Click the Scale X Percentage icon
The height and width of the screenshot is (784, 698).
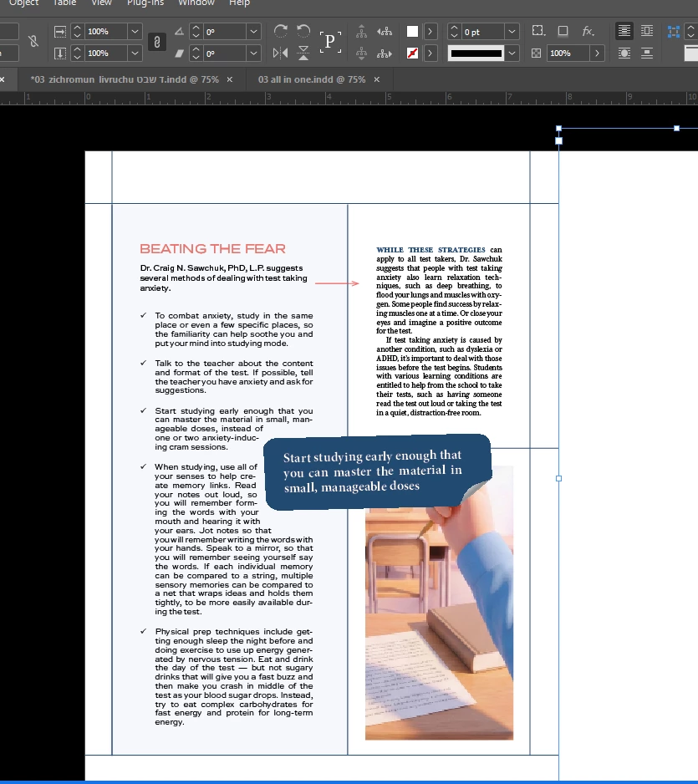[x=60, y=32]
